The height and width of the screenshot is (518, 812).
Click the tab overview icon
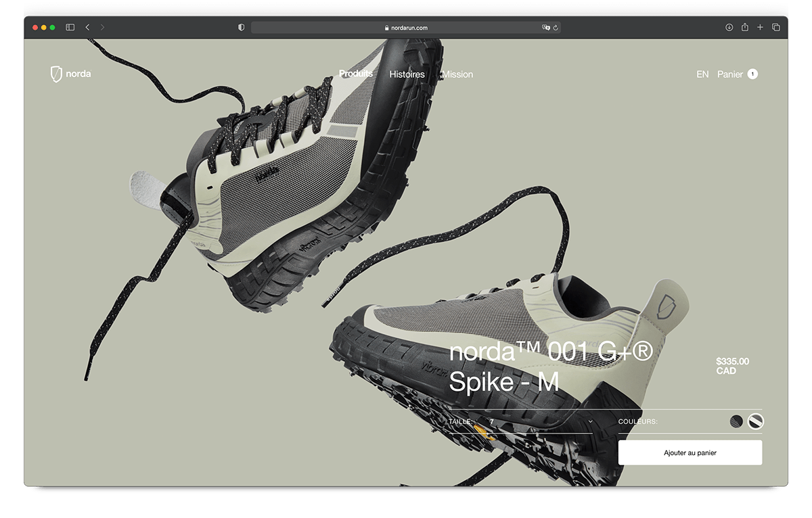point(775,28)
